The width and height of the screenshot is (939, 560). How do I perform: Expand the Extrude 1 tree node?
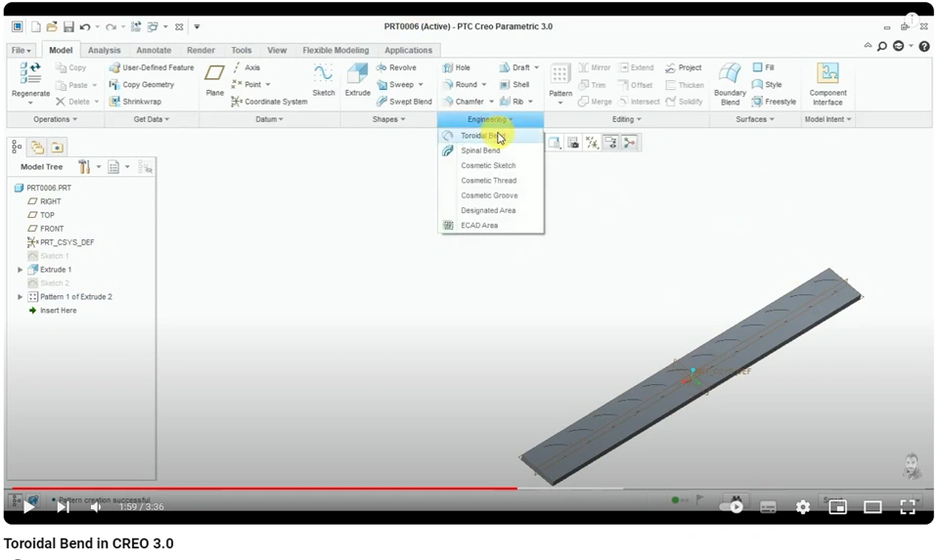point(20,270)
